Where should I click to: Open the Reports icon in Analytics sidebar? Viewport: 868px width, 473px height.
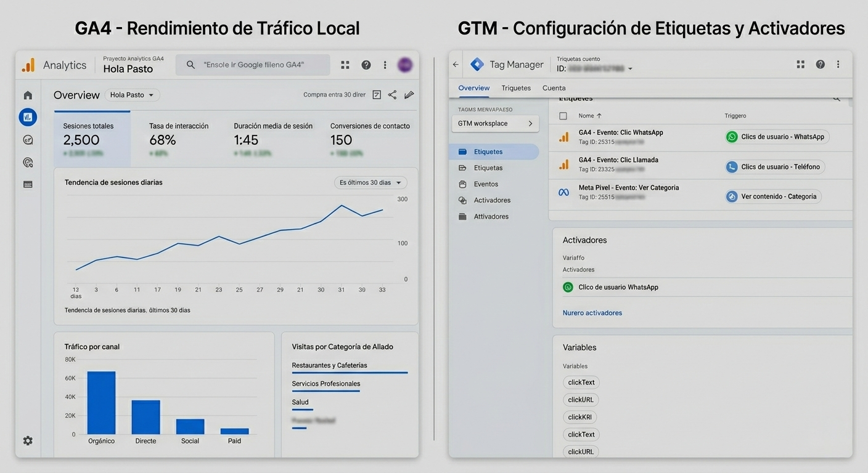[x=28, y=117]
